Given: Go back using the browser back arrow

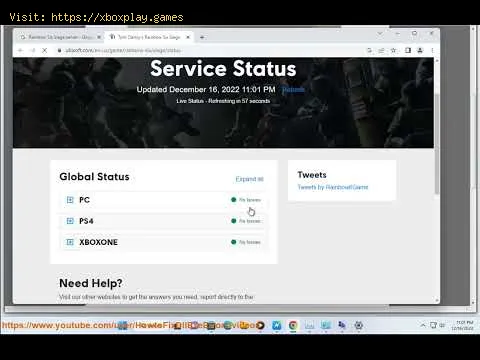Looking at the screenshot, I should pos(20,50).
